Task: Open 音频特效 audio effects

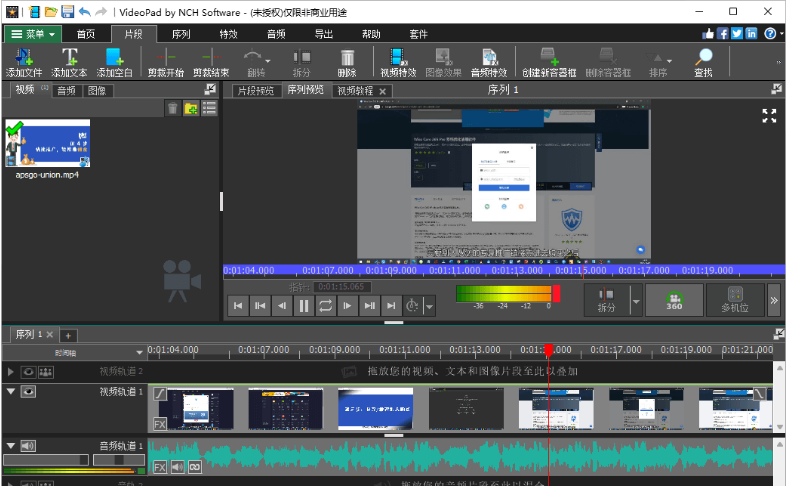Action: pyautogui.click(x=489, y=62)
